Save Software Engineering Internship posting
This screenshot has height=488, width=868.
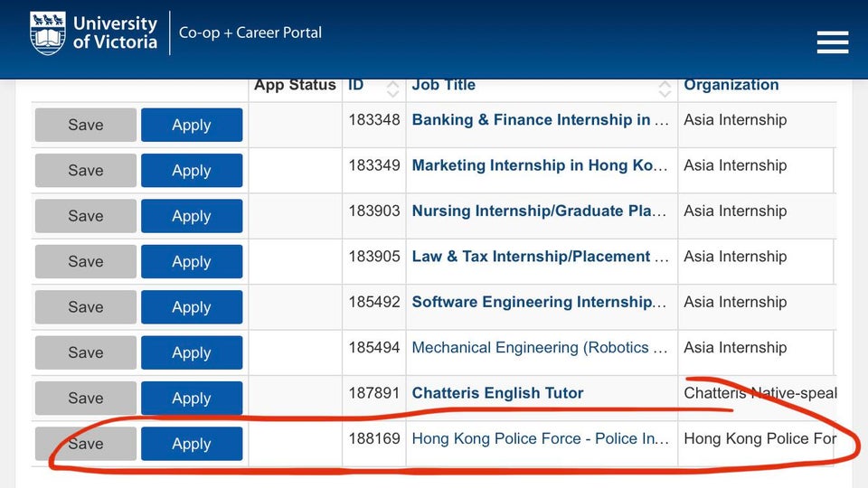[x=86, y=307]
